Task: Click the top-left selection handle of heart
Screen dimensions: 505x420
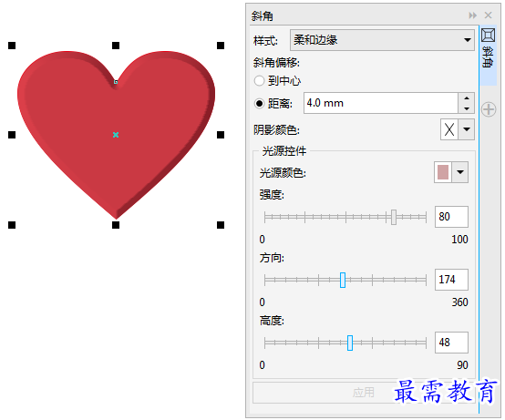Action: pos(12,46)
